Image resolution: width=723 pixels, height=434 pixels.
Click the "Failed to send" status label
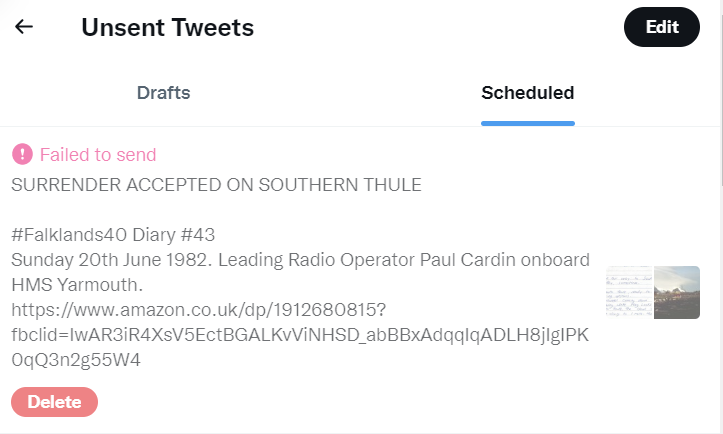pos(98,155)
